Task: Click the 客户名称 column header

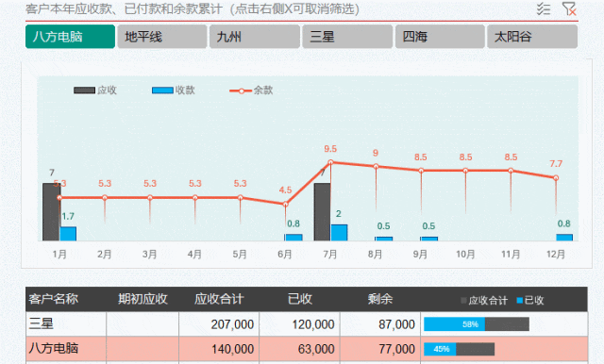Action: tap(53, 299)
